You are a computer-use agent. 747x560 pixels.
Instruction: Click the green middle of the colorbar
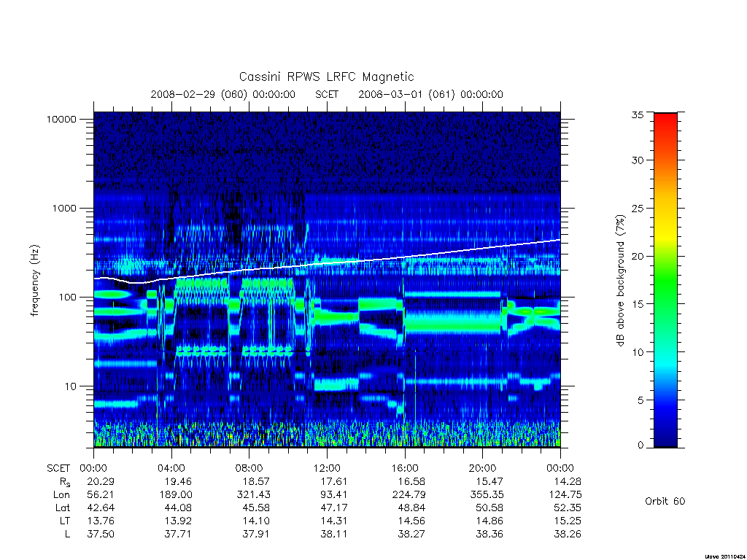(x=665, y=281)
